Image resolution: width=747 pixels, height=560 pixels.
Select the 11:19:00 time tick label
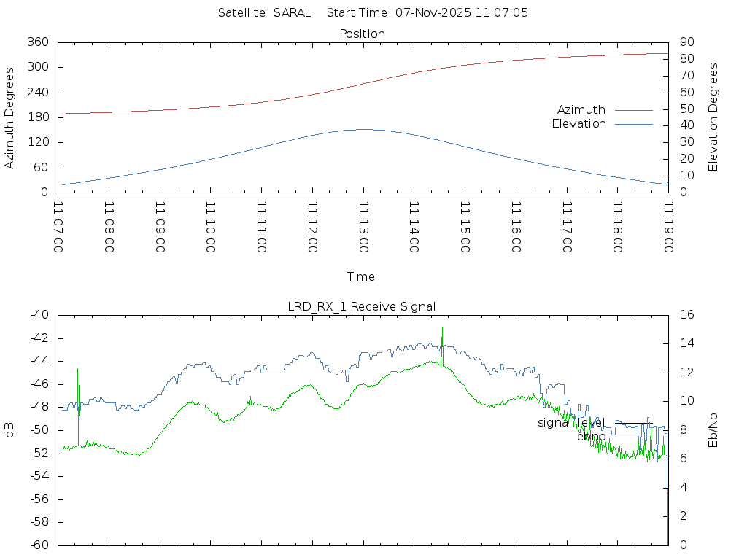tap(667, 227)
